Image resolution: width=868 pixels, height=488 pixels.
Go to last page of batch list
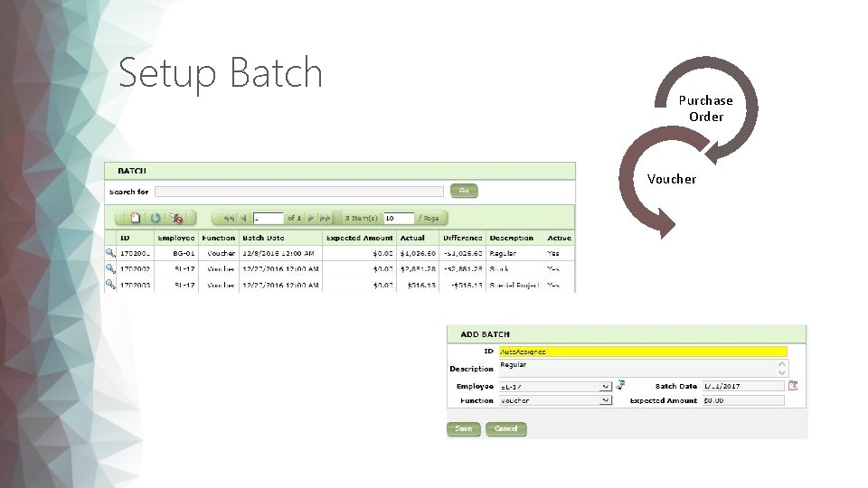click(325, 218)
